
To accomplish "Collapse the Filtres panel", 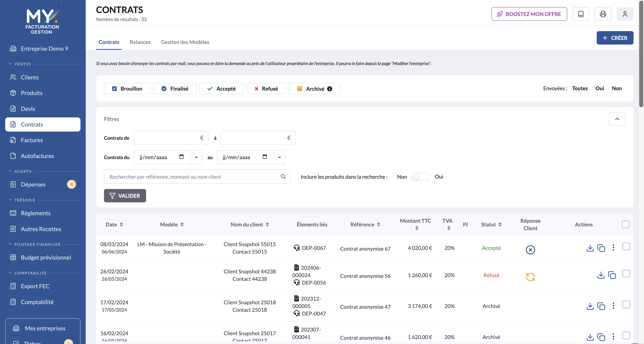I will coord(617,119).
